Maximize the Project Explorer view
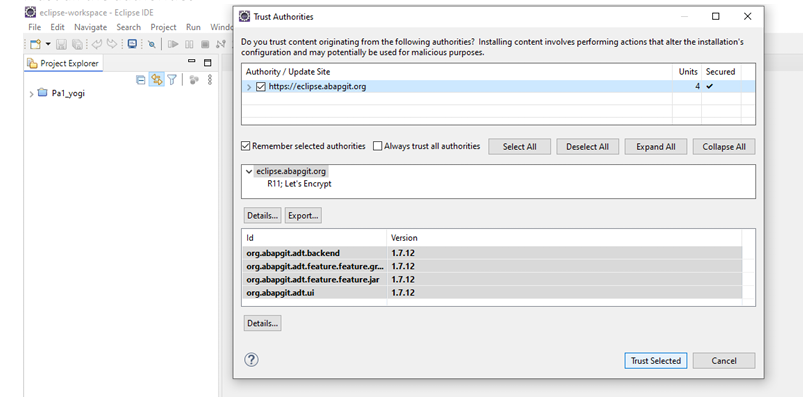The height and width of the screenshot is (404, 807). pos(208,63)
